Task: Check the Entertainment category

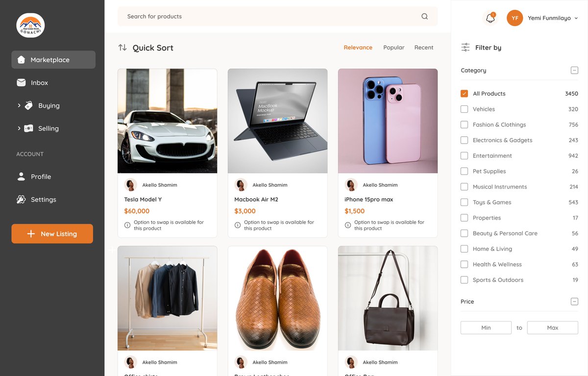Action: click(x=465, y=156)
